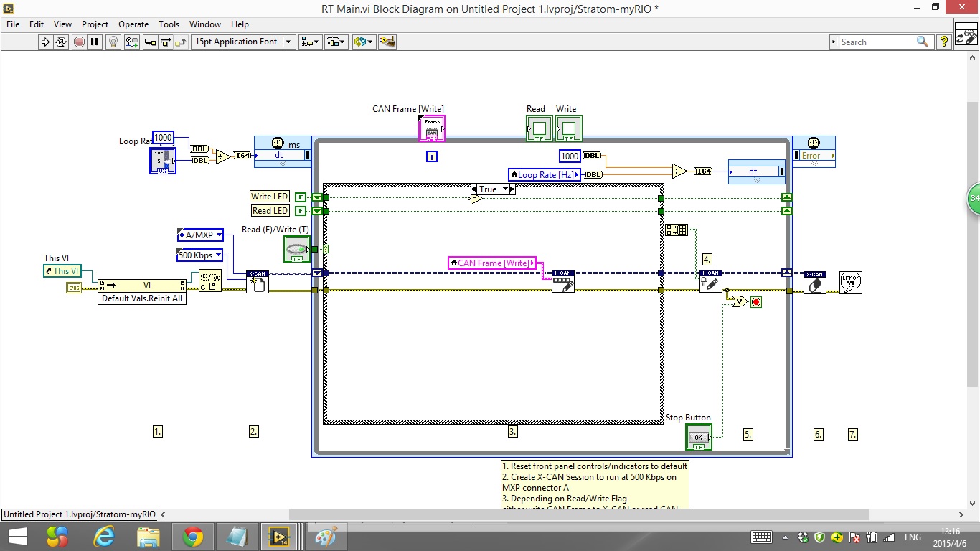980x551 pixels.
Task: Open Windows Start button
Action: (x=17, y=537)
